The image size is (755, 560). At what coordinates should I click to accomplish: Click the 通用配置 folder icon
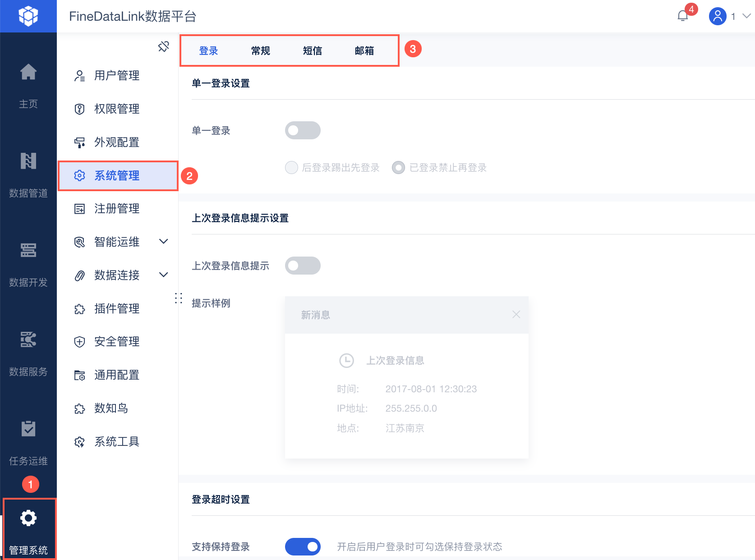pos(79,375)
